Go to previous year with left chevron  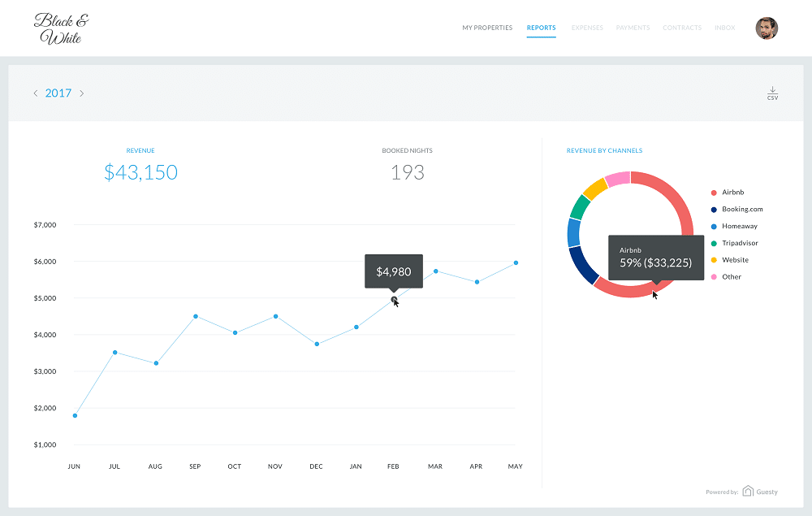tap(36, 93)
